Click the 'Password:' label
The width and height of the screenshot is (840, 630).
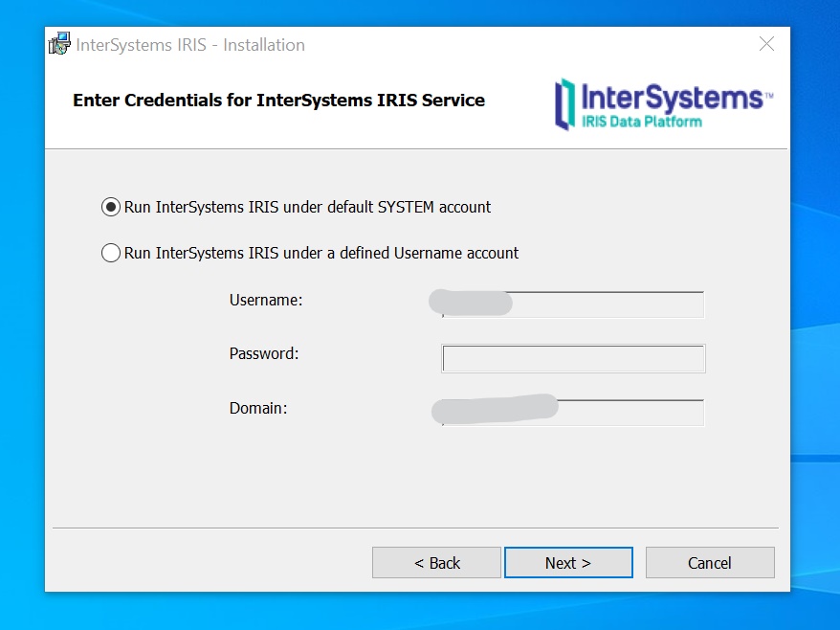(x=263, y=353)
